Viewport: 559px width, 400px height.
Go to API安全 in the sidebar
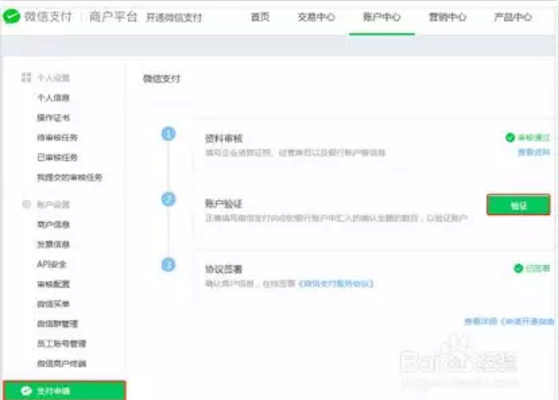click(52, 264)
